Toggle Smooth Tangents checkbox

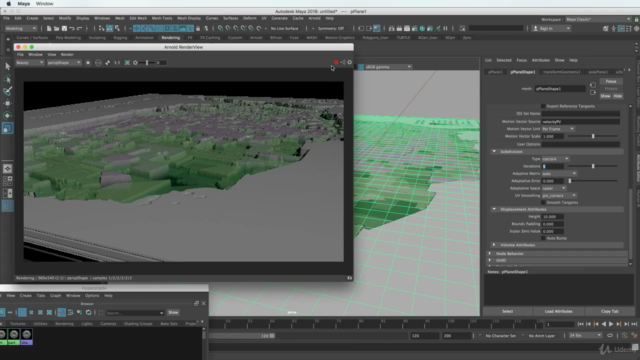click(x=543, y=202)
